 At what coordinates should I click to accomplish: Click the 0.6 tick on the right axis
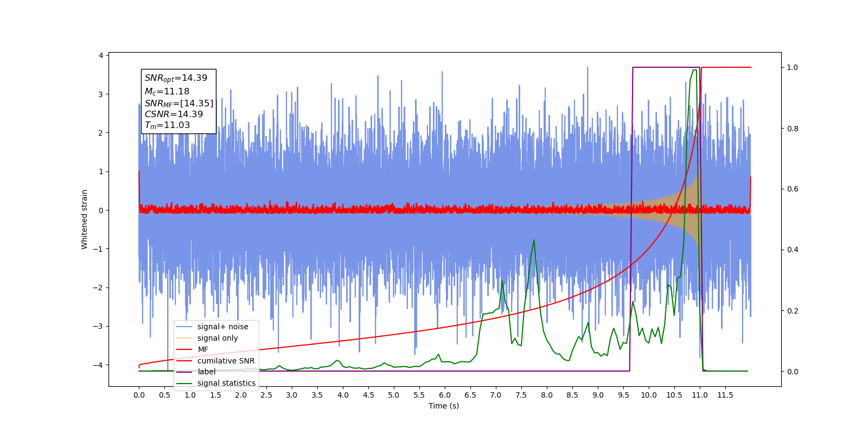[793, 189]
